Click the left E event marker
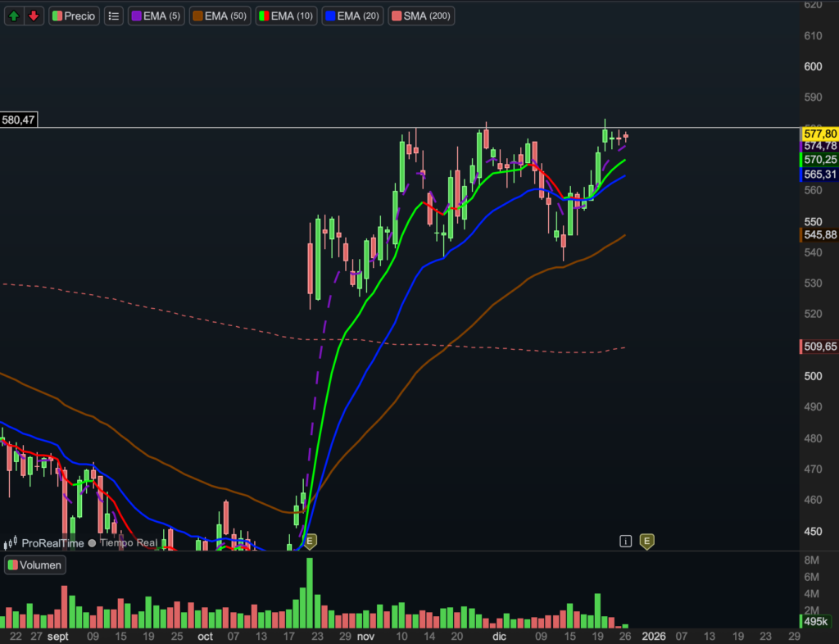This screenshot has width=839, height=644. [x=310, y=541]
